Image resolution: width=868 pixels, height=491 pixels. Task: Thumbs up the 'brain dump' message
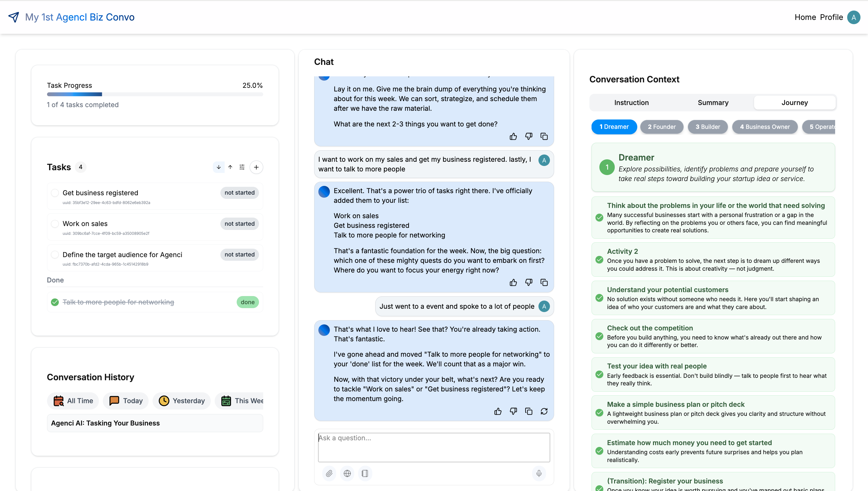coord(513,136)
